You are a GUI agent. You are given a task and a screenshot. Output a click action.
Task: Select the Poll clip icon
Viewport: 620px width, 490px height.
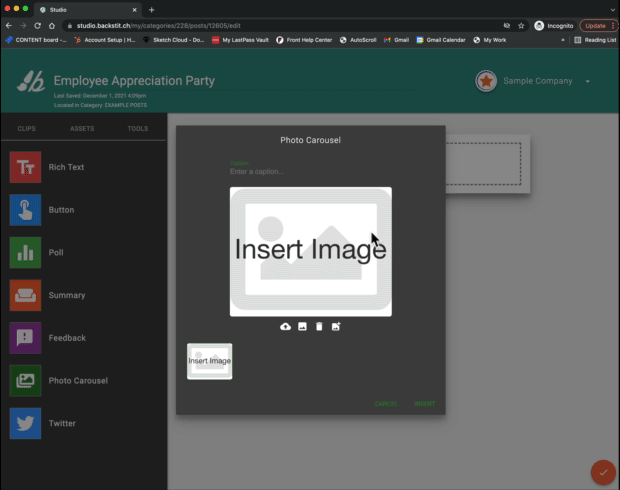click(25, 252)
